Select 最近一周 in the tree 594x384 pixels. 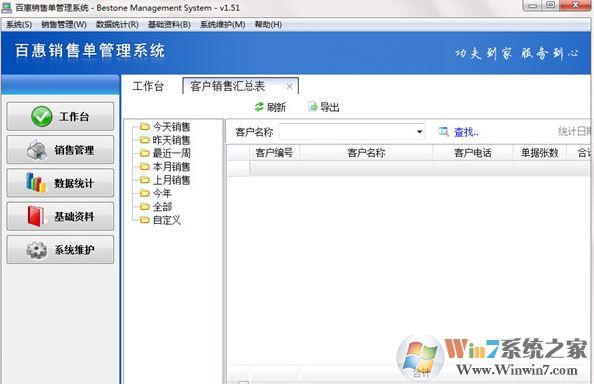(171, 153)
